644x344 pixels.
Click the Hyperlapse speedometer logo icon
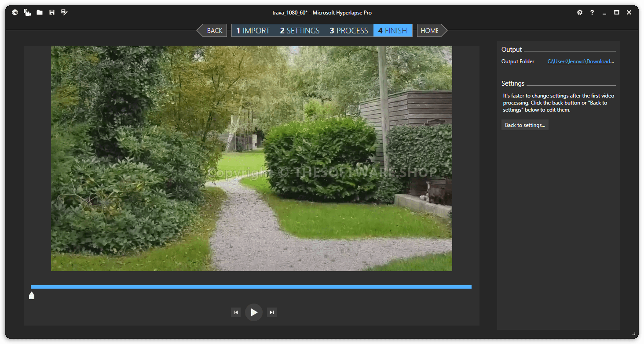pyautogui.click(x=15, y=12)
